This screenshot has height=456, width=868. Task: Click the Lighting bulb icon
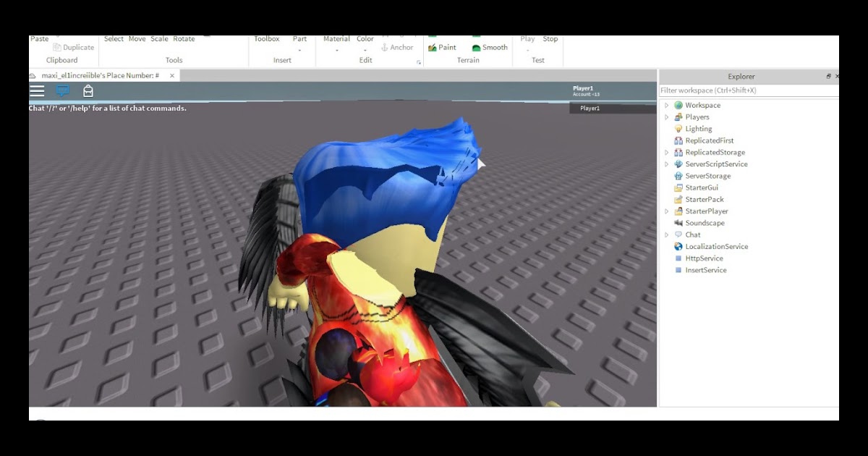678,129
